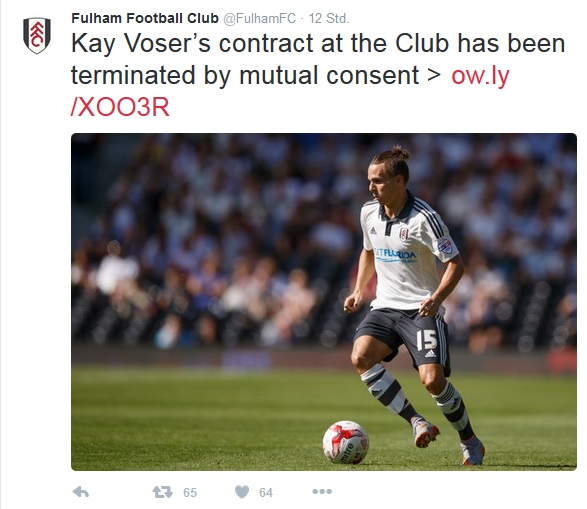Viewport: 587px width, 509px height.
Task: Click the Fulham Football Club account name
Action: pyautogui.click(x=145, y=18)
